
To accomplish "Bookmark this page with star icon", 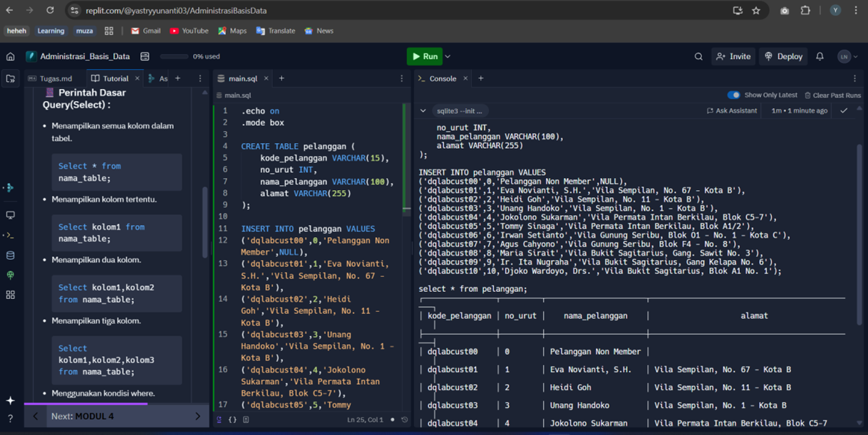I will coord(756,11).
